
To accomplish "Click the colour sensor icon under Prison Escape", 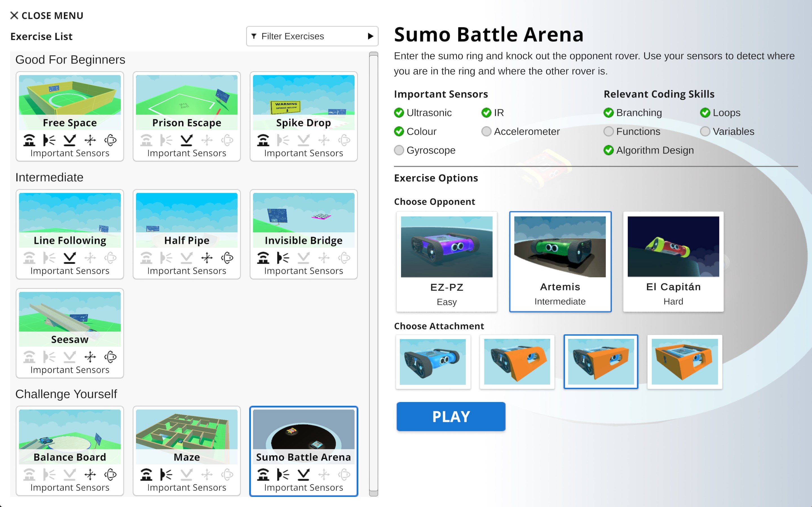I will pos(187,140).
